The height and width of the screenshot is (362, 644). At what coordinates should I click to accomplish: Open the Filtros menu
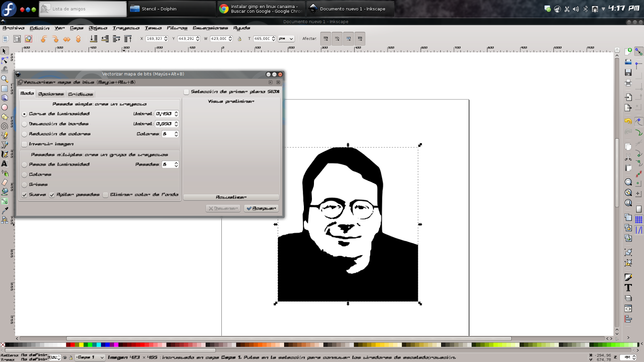[177, 28]
